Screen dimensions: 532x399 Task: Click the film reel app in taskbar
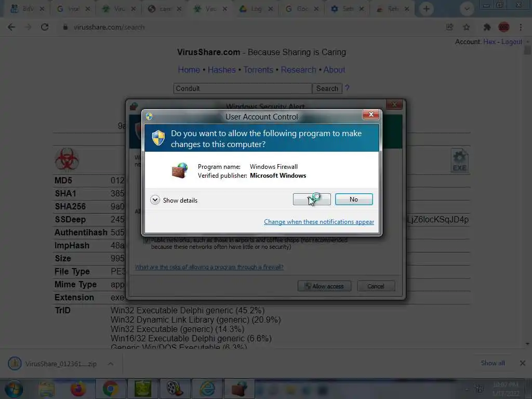[175, 389]
